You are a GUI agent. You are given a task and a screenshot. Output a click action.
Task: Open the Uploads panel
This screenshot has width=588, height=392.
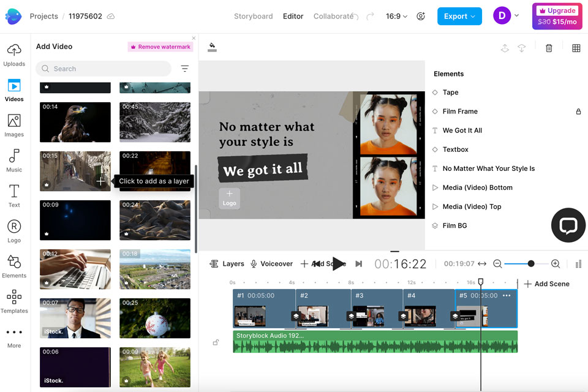[14, 55]
